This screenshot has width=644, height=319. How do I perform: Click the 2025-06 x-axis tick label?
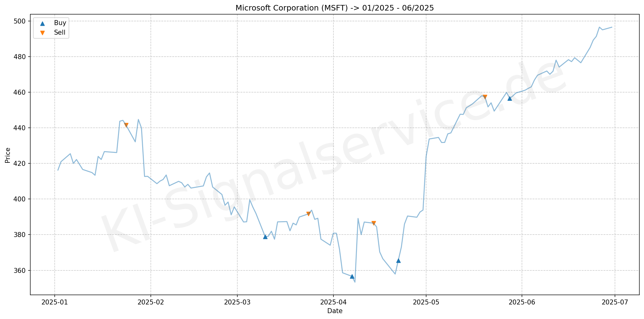tap(522, 302)
